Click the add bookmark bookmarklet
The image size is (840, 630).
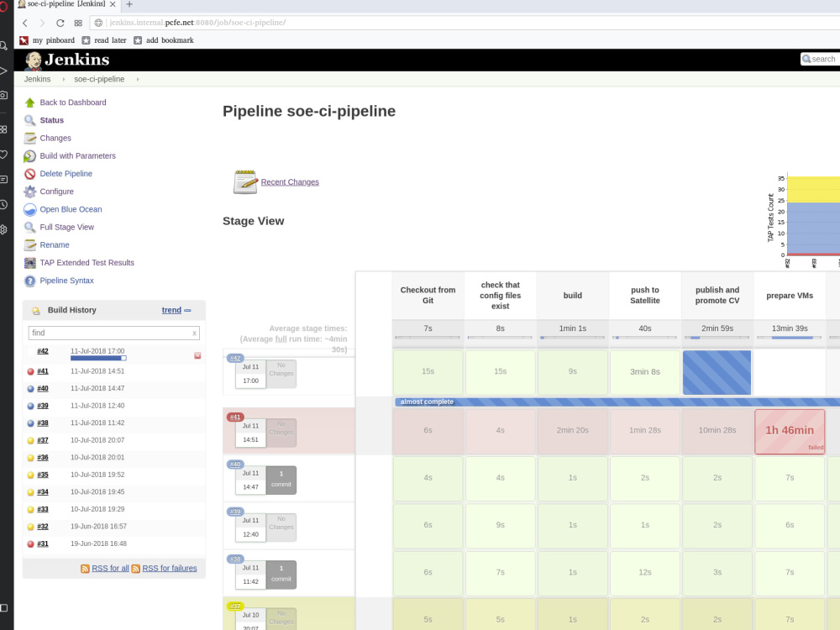click(x=164, y=40)
